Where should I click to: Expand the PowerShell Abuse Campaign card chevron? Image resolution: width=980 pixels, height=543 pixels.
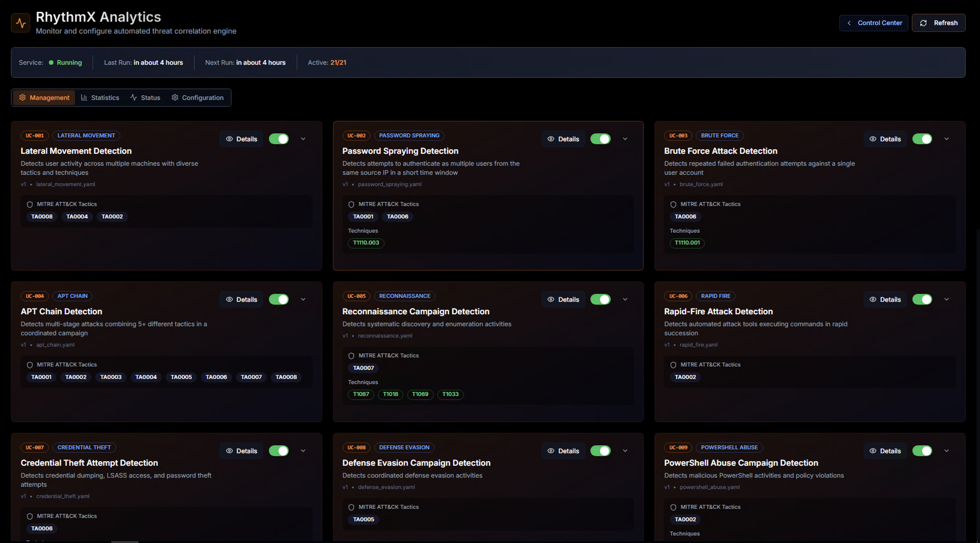click(x=947, y=451)
